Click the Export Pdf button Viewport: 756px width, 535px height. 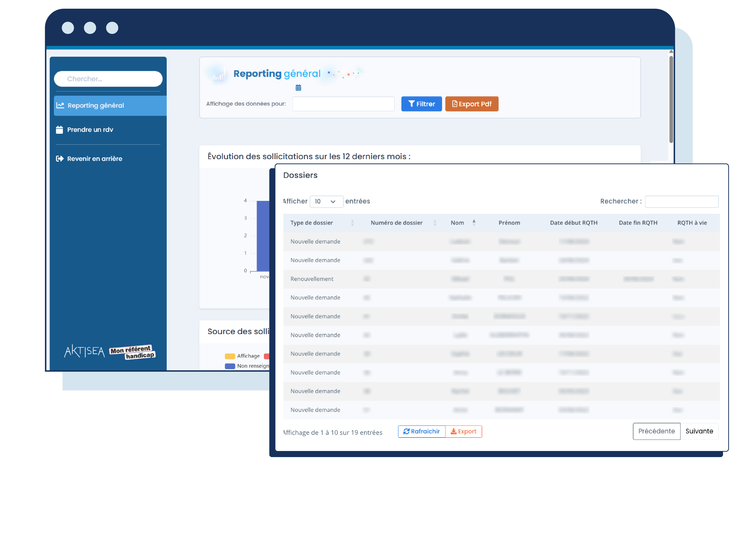tap(472, 104)
